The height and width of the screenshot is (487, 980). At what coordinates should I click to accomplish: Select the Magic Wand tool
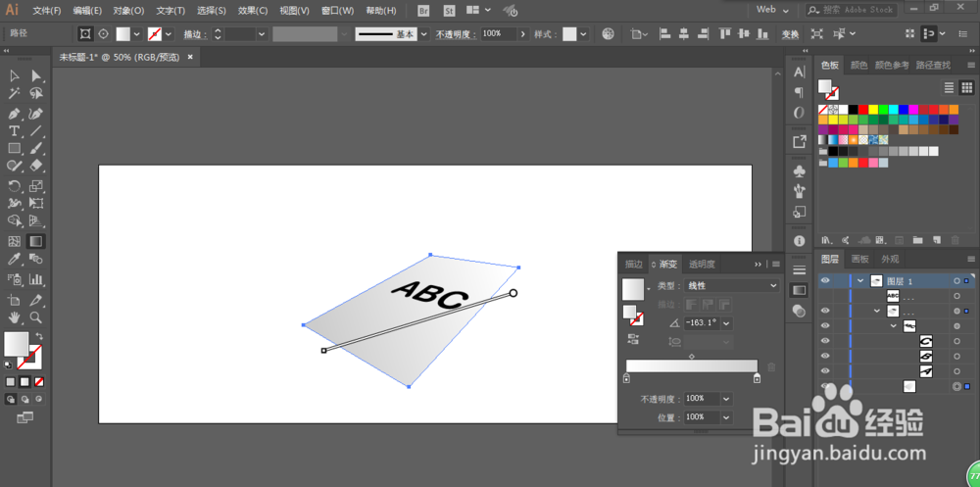(15, 94)
